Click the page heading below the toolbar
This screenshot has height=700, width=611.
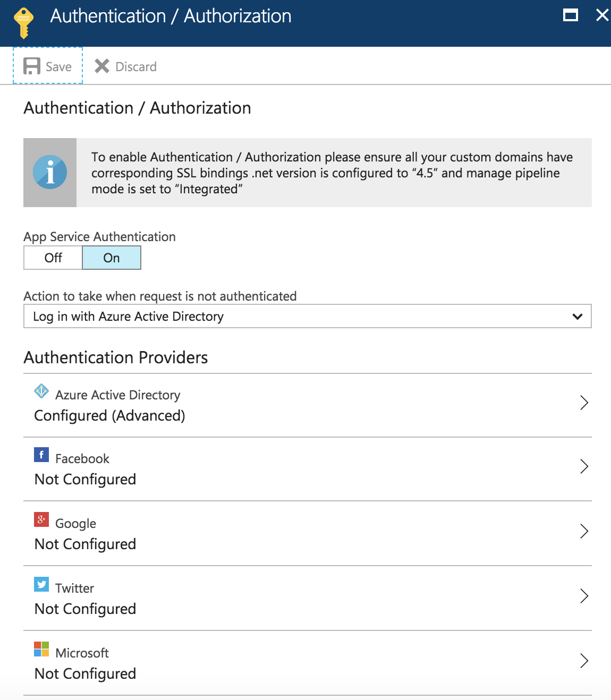(137, 108)
